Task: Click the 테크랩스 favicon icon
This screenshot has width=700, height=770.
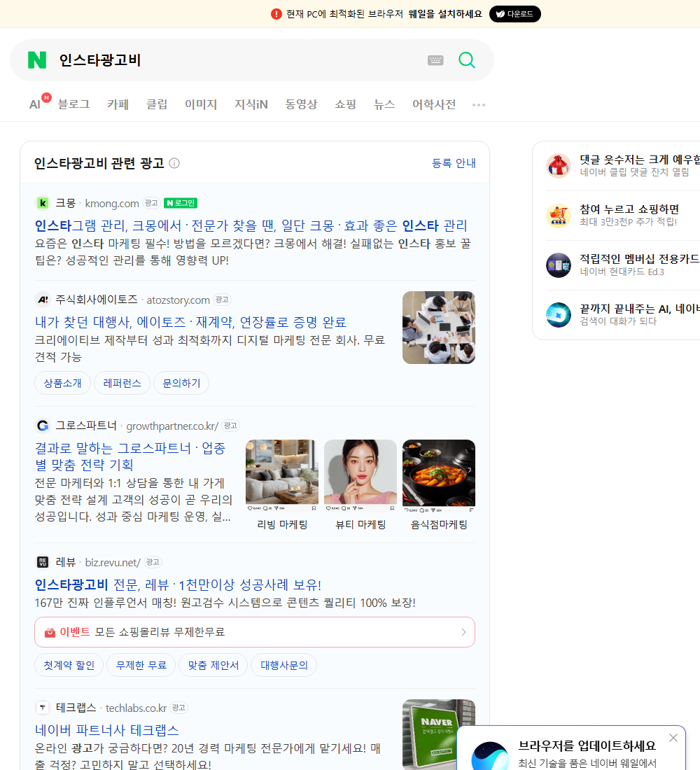Action: click(x=43, y=707)
